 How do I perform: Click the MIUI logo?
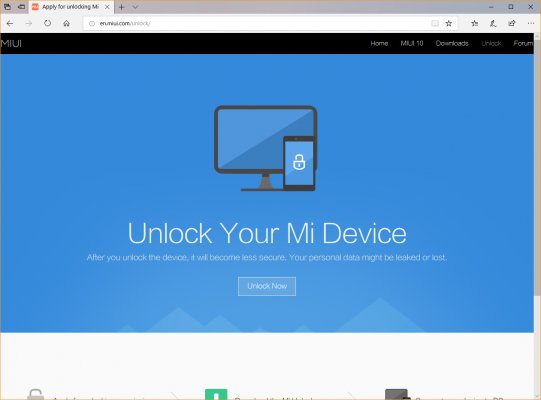point(11,43)
